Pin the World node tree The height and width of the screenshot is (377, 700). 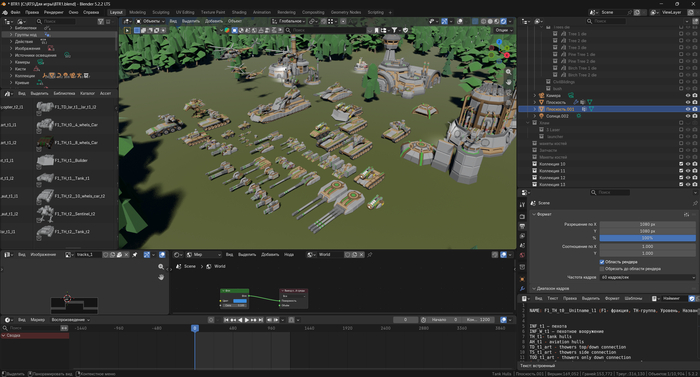370,255
